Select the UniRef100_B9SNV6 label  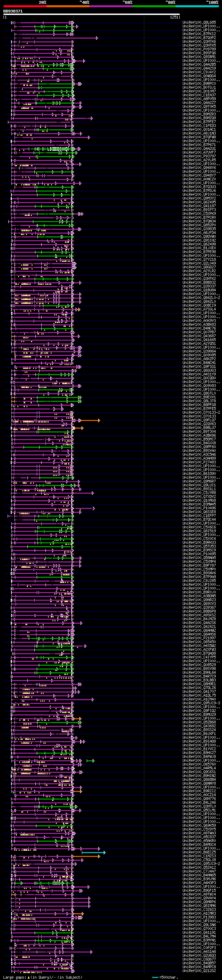[x=199, y=573]
